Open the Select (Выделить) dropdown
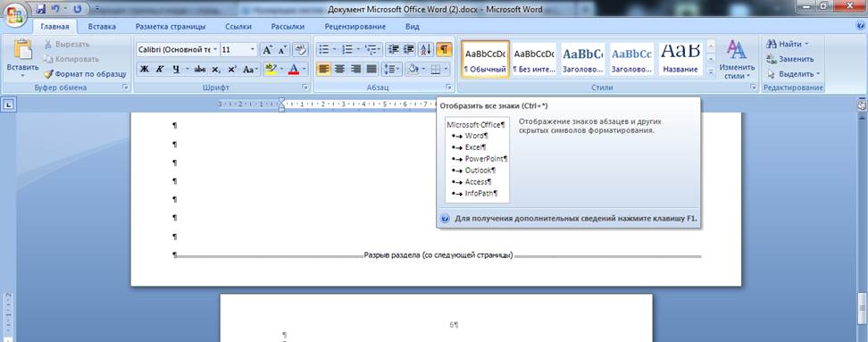This screenshot has width=868, height=342. click(793, 73)
